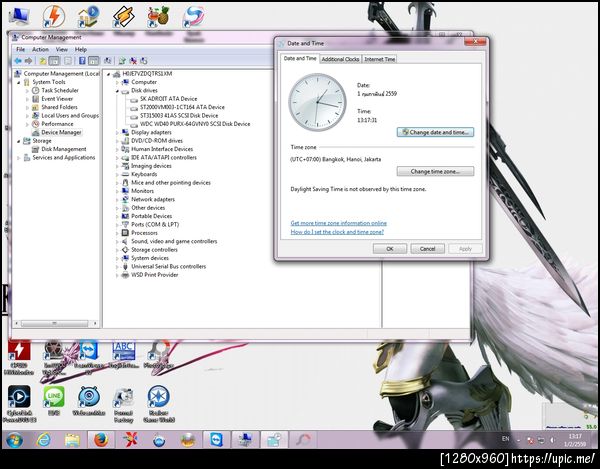Click the EN language indicator

(x=505, y=439)
